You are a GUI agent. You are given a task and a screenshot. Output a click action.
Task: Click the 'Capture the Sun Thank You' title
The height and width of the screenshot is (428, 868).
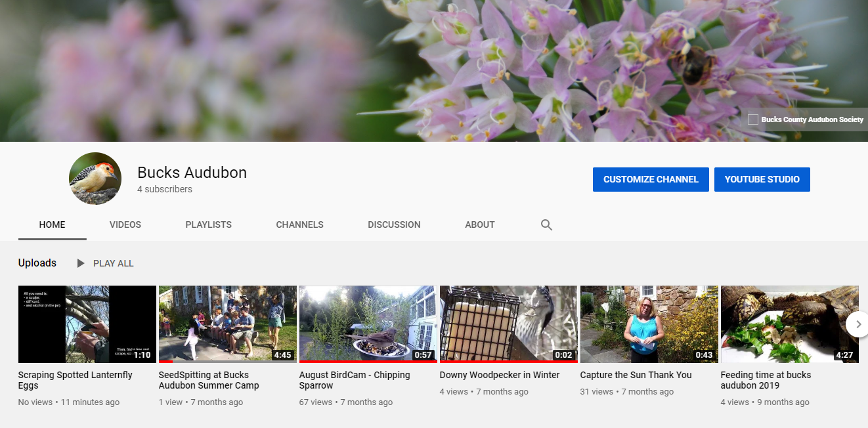point(636,375)
